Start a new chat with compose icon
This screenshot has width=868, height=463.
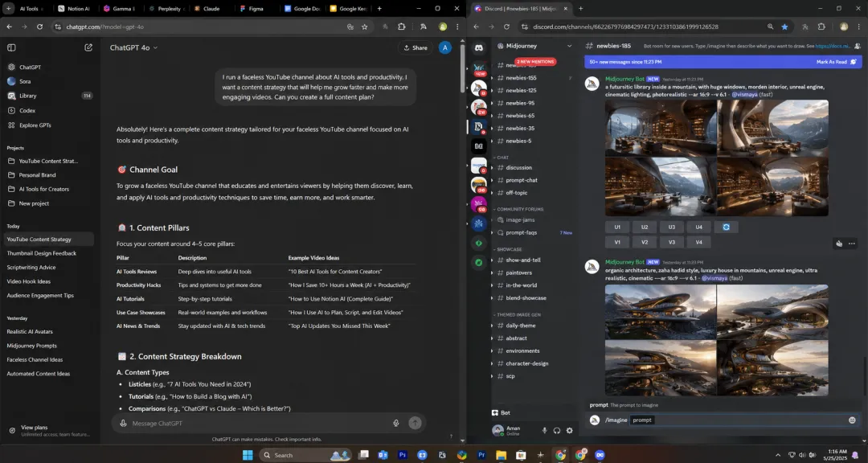pyautogui.click(x=88, y=47)
